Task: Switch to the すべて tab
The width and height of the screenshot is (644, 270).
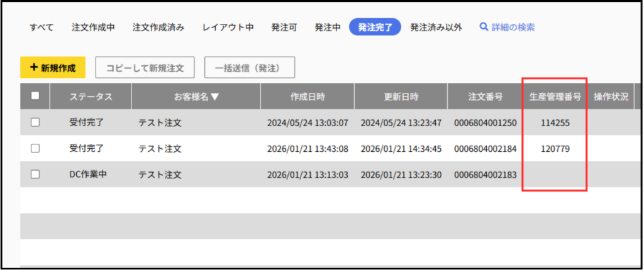Action: [42, 28]
